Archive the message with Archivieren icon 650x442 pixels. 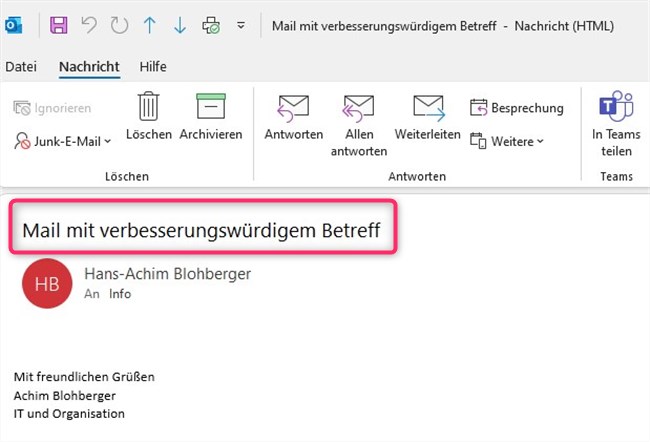coord(211,117)
